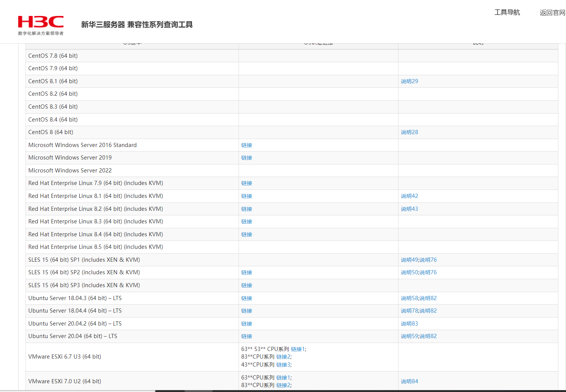Click the SLES 15 (64 bit) SP3 text
The image size is (566, 392).
pos(84,285)
